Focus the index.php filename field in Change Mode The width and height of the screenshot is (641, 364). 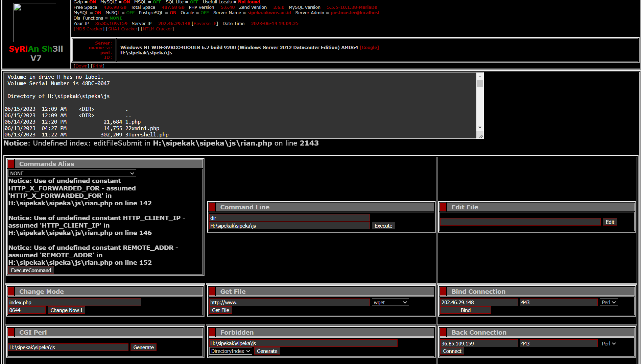point(75,303)
